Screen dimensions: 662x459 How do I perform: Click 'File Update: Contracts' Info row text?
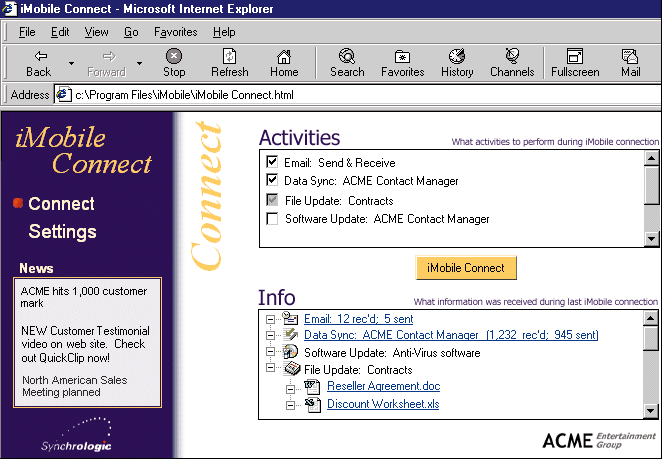pyautogui.click(x=358, y=370)
